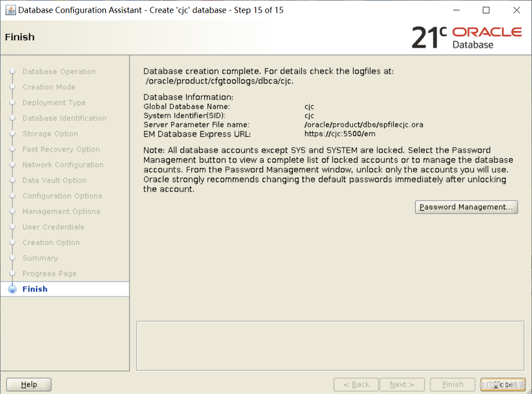
Task: Select the Creation Mode step
Action: [x=48, y=87]
